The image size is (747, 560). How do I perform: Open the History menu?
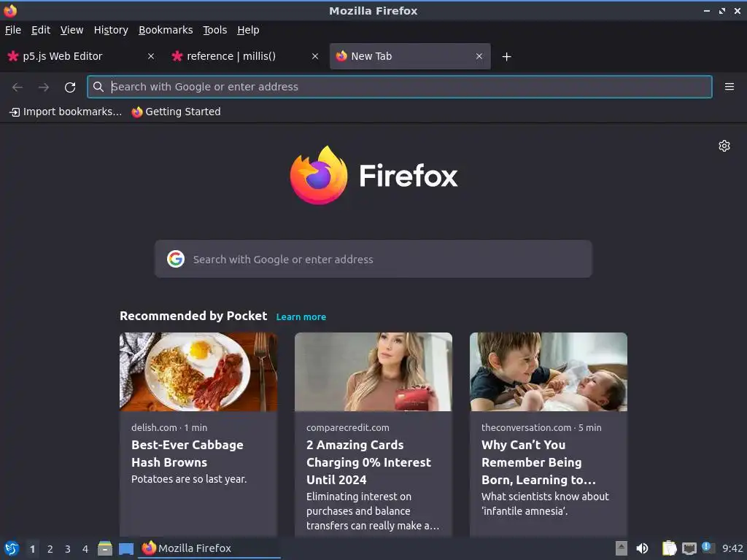click(x=111, y=30)
